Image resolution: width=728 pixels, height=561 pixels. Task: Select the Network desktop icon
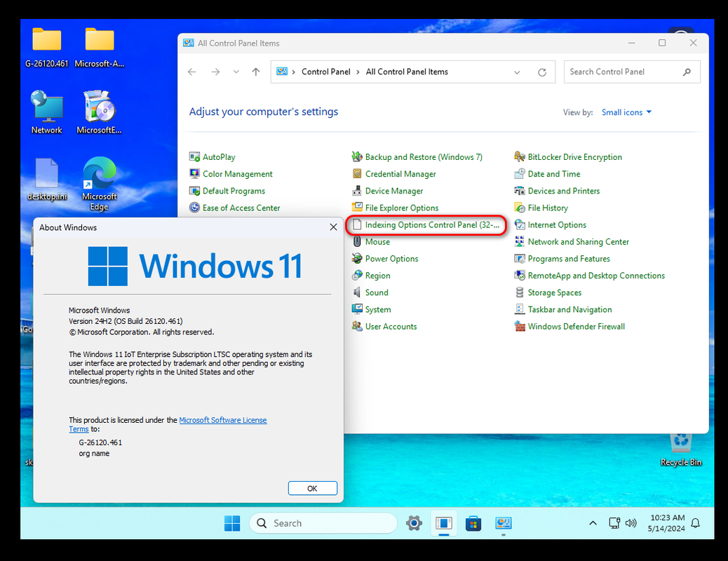pyautogui.click(x=46, y=112)
